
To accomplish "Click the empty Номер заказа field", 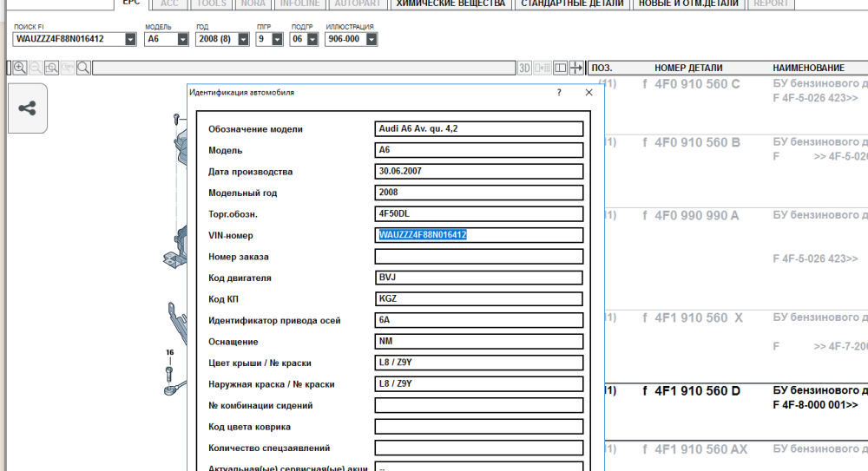I will [479, 256].
